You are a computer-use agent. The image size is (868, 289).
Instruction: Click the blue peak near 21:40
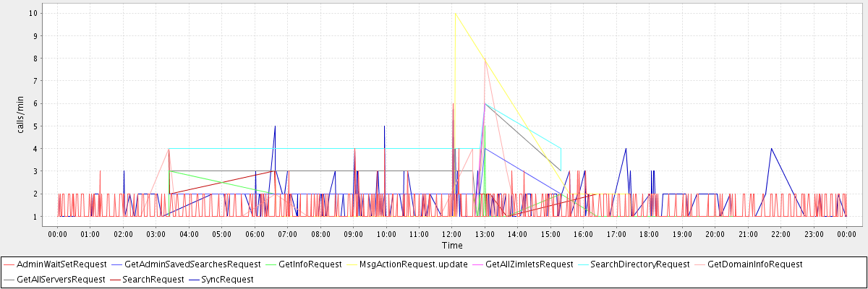pyautogui.click(x=772, y=148)
